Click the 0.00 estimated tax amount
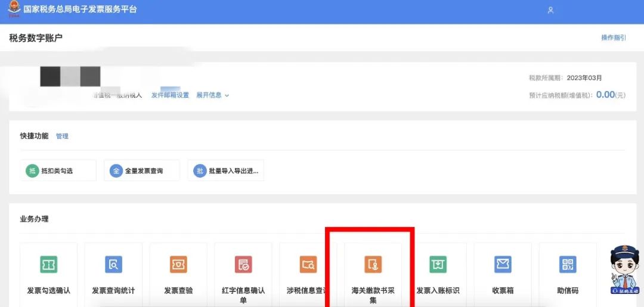The height and width of the screenshot is (307, 644). pos(605,95)
